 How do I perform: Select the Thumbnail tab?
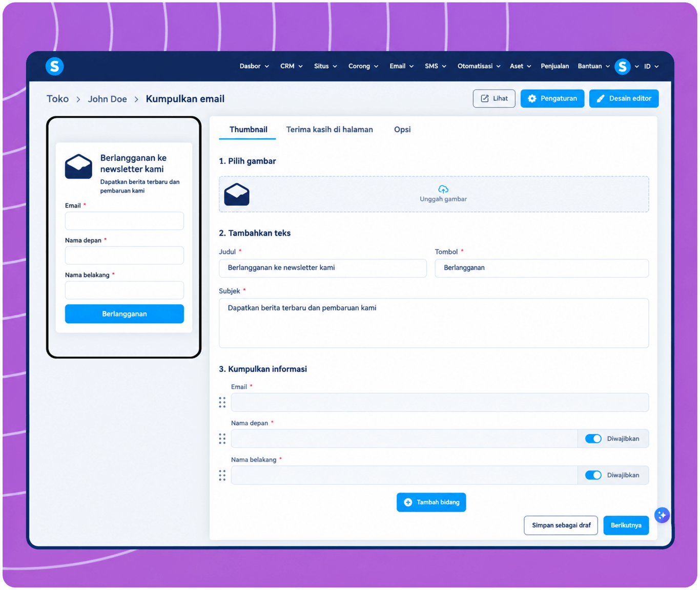248,130
